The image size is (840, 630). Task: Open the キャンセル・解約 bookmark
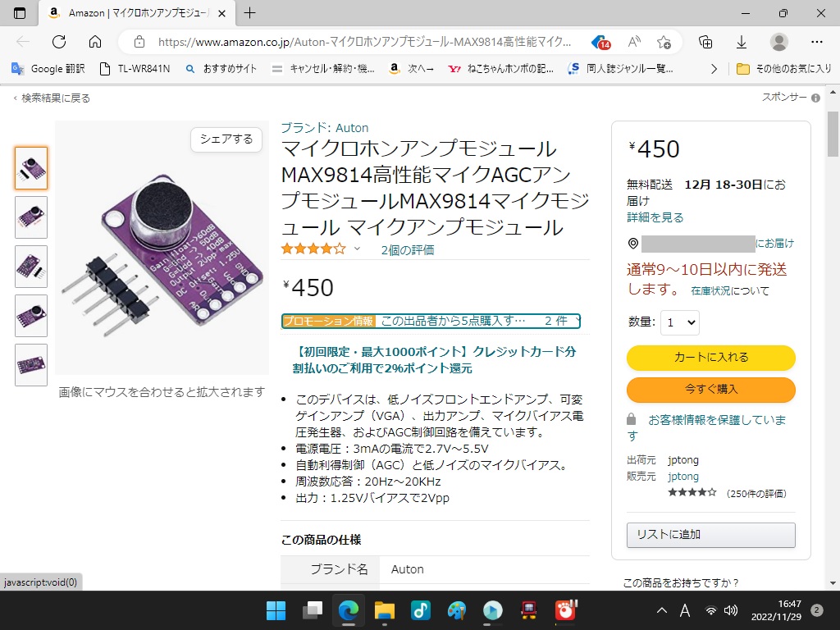point(323,69)
